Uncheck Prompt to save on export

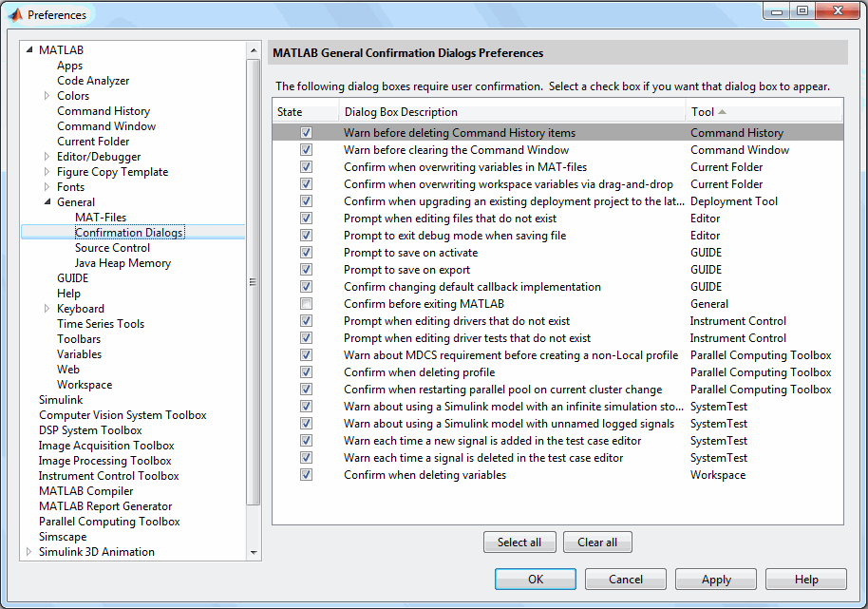coord(306,270)
